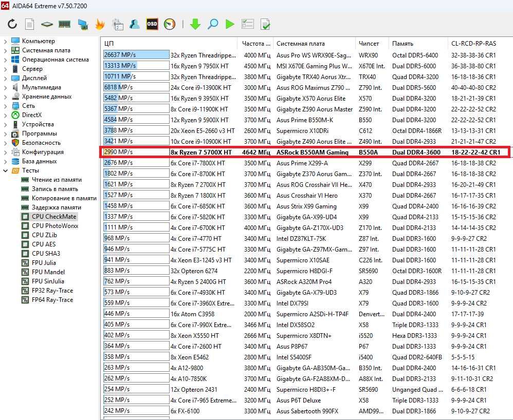The height and width of the screenshot is (420, 513).
Task: Click the 13313 MP/s result bar
Action: 136,66
